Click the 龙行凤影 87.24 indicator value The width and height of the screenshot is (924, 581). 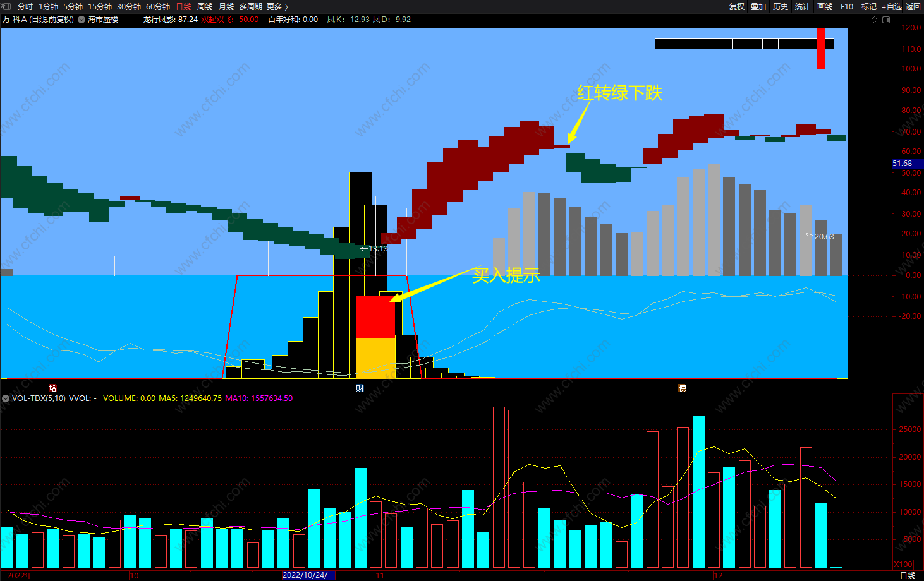click(x=171, y=20)
